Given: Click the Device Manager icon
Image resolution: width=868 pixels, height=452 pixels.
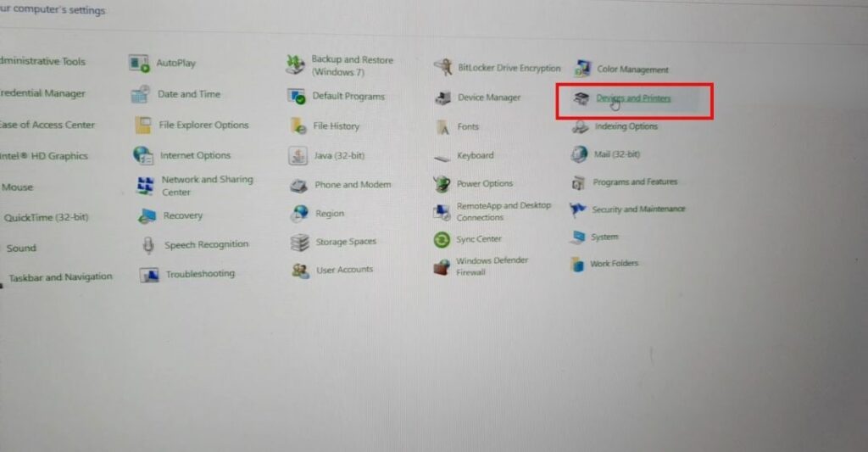Looking at the screenshot, I should pyautogui.click(x=442, y=98).
